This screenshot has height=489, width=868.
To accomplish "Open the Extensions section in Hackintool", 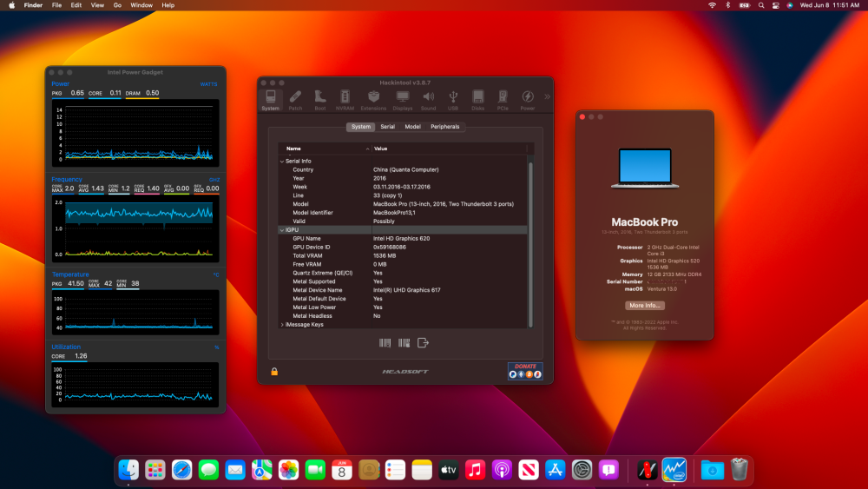I will [373, 100].
